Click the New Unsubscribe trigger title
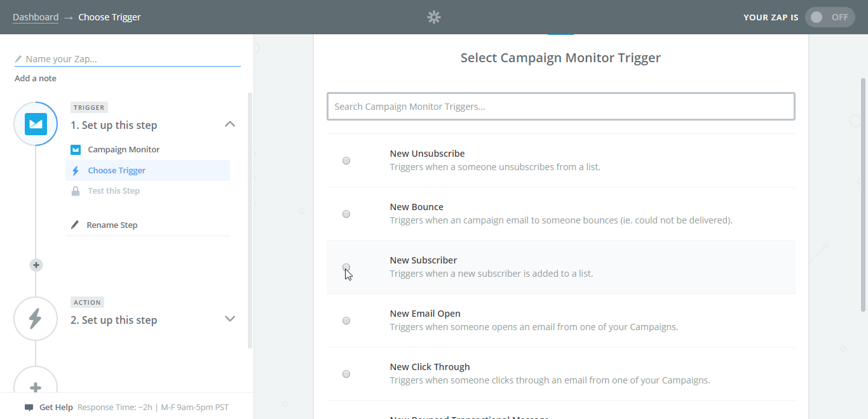 [x=427, y=154]
